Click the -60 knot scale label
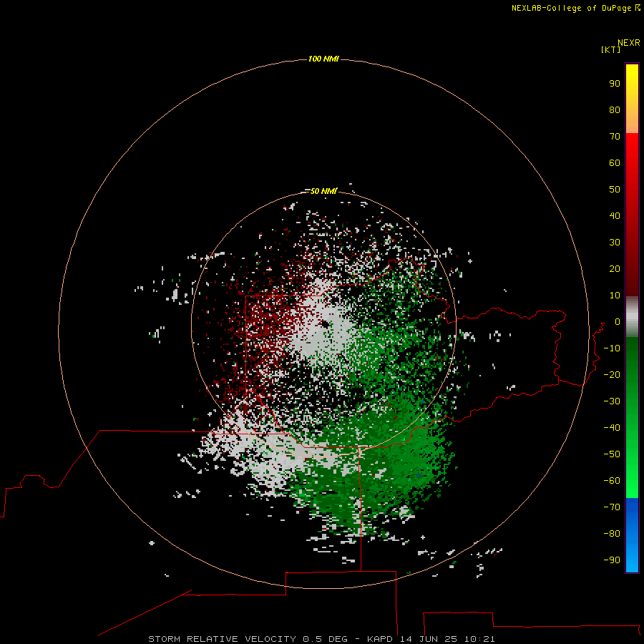The image size is (644, 644). point(612,481)
